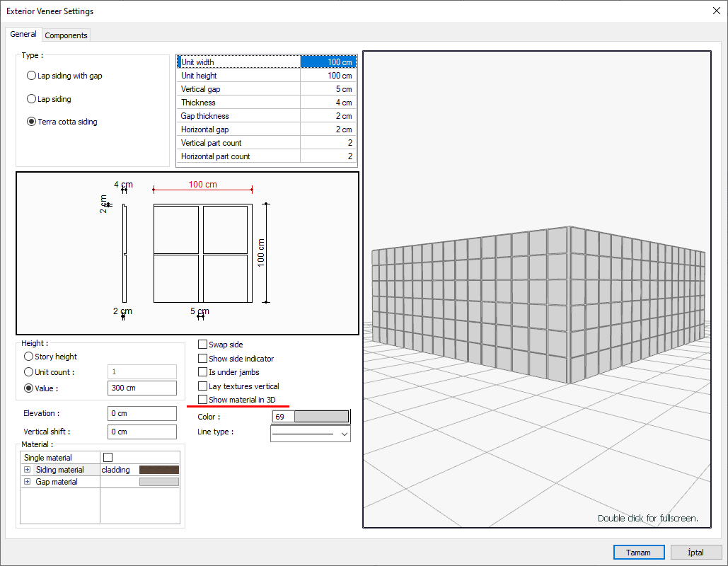Tick the Single material checkbox
Viewport: 728px width, 566px height.
coord(108,458)
